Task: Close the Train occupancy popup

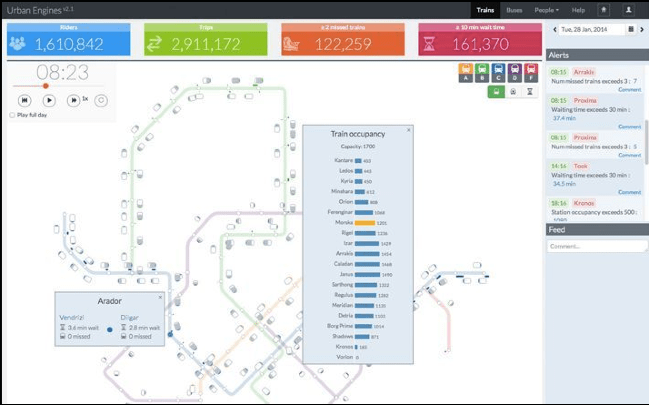Action: (x=409, y=130)
